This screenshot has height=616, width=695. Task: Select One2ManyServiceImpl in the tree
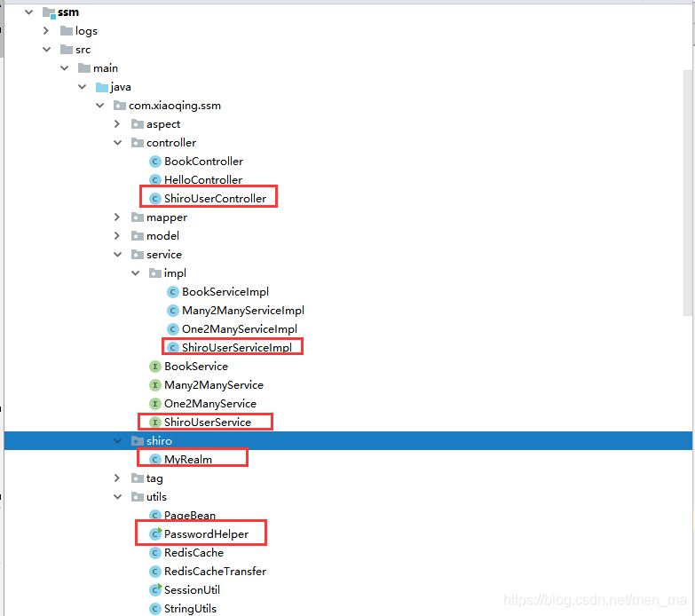[240, 328]
